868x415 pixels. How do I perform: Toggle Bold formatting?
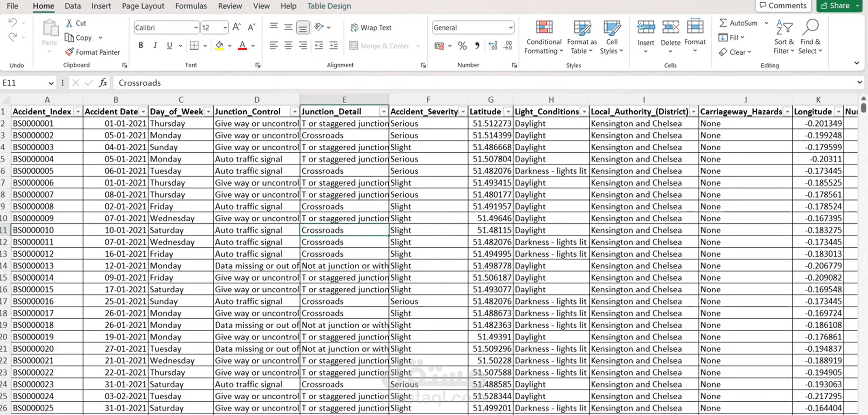[x=141, y=46]
